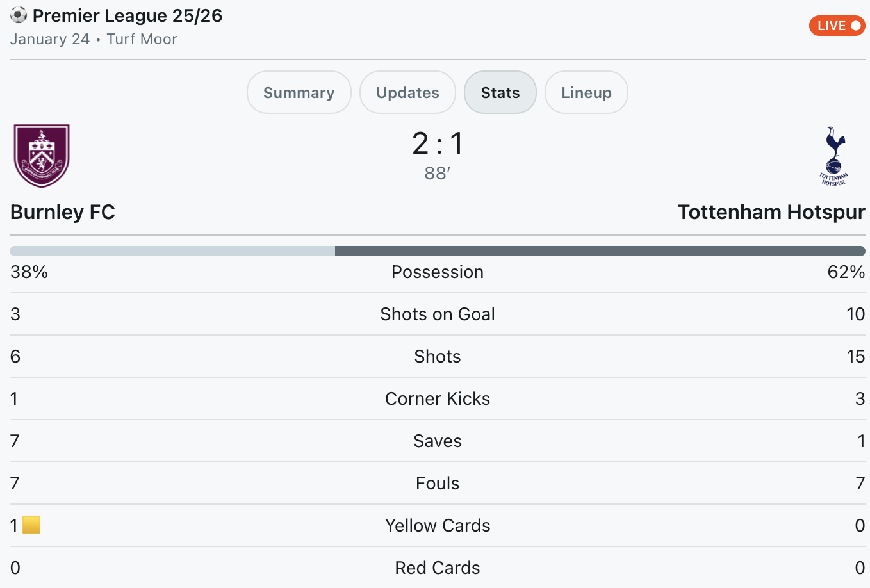Click the soccer ball icon beside Premier League
Screen dimensions: 870x588
coord(19,15)
